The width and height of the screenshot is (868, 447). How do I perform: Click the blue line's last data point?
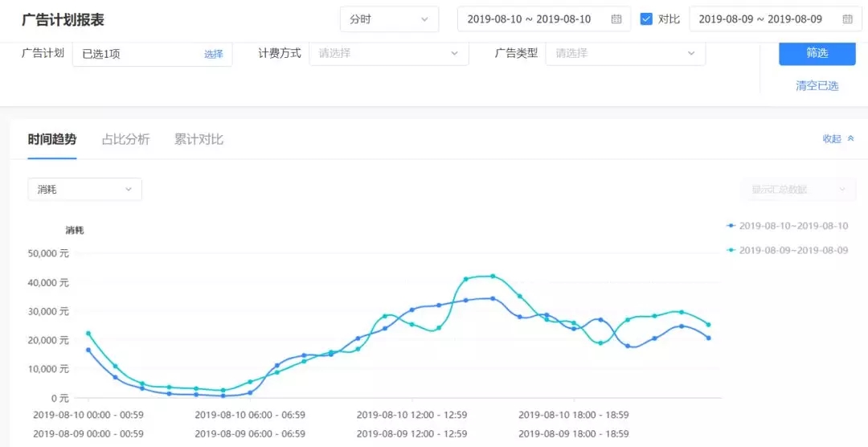pos(708,338)
